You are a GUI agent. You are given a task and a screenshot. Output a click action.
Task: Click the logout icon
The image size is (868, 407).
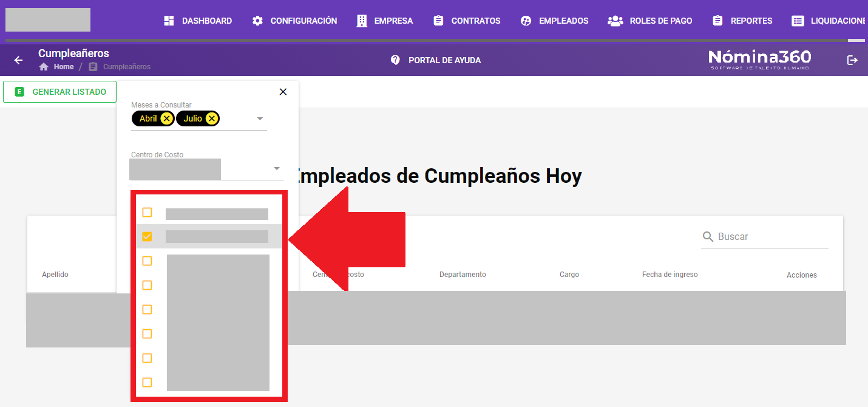point(852,60)
